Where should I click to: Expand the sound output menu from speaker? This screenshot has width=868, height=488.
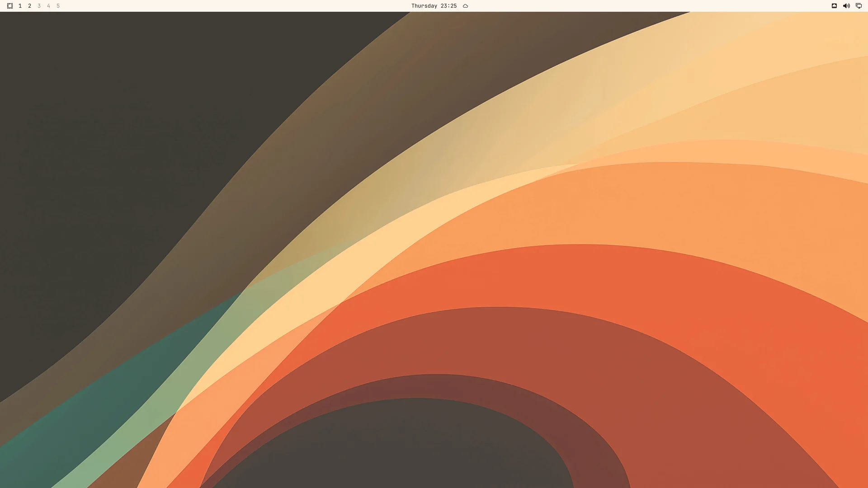point(846,6)
